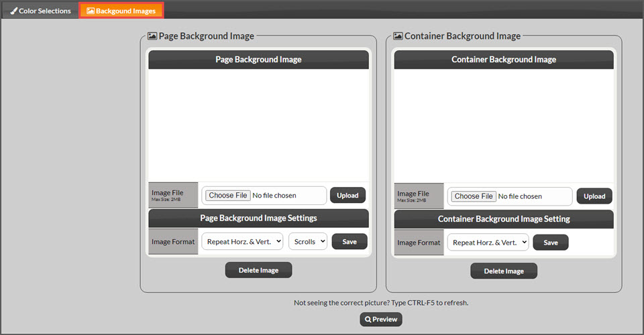This screenshot has height=335, width=644.
Task: Click the picture icon beside Container Background Image legend
Action: pyautogui.click(x=398, y=36)
